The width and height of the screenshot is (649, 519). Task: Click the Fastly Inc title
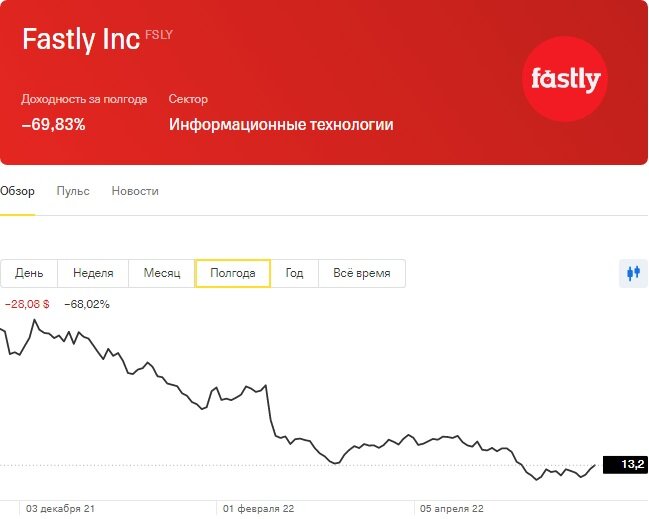click(x=81, y=40)
